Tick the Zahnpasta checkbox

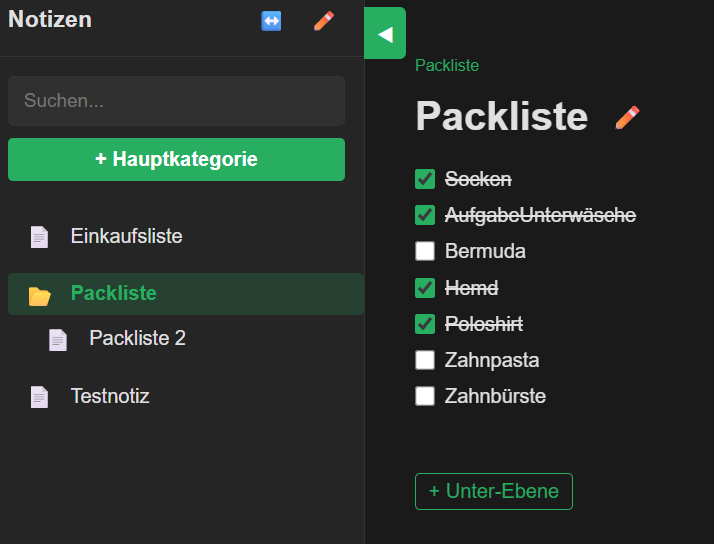[x=425, y=360]
